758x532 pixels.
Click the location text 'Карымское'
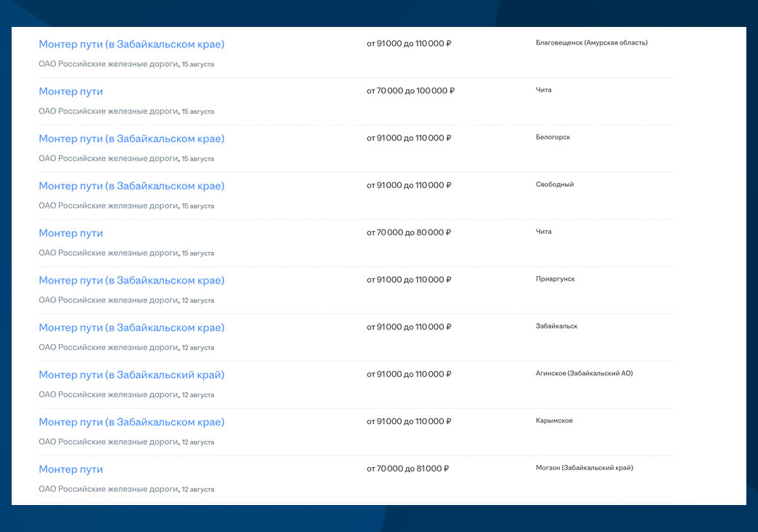coord(554,420)
